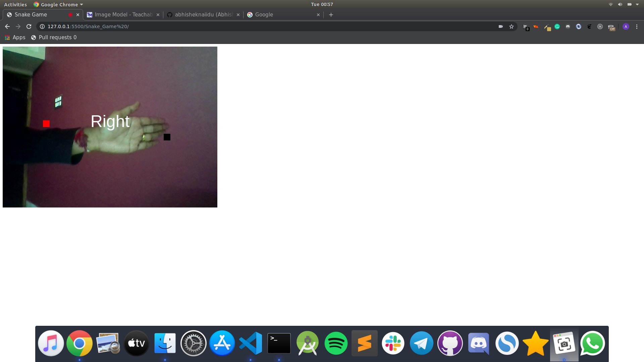This screenshot has width=644, height=362.
Task: Bookmark this page with the star icon
Action: click(x=512, y=26)
